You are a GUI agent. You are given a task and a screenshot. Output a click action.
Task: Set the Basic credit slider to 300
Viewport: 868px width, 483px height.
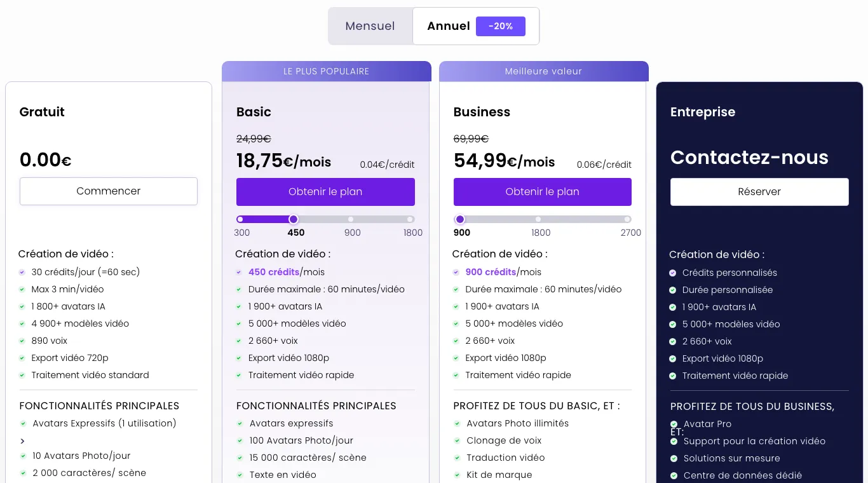click(240, 219)
